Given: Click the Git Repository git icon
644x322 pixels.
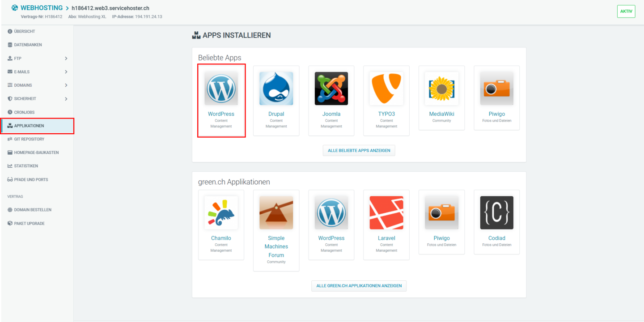Looking at the screenshot, I should (x=10, y=139).
